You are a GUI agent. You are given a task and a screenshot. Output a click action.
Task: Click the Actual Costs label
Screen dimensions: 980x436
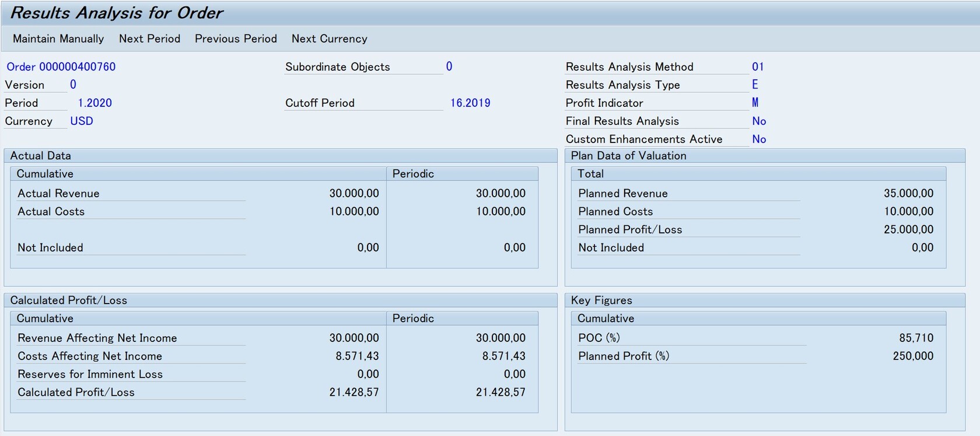click(x=51, y=211)
